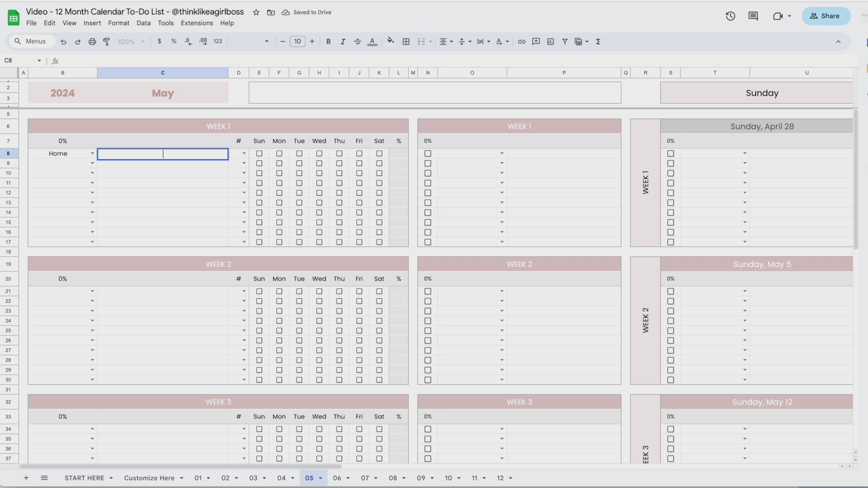Viewport: 868px width, 488px height.
Task: Click the insert chart icon
Action: coord(550,42)
